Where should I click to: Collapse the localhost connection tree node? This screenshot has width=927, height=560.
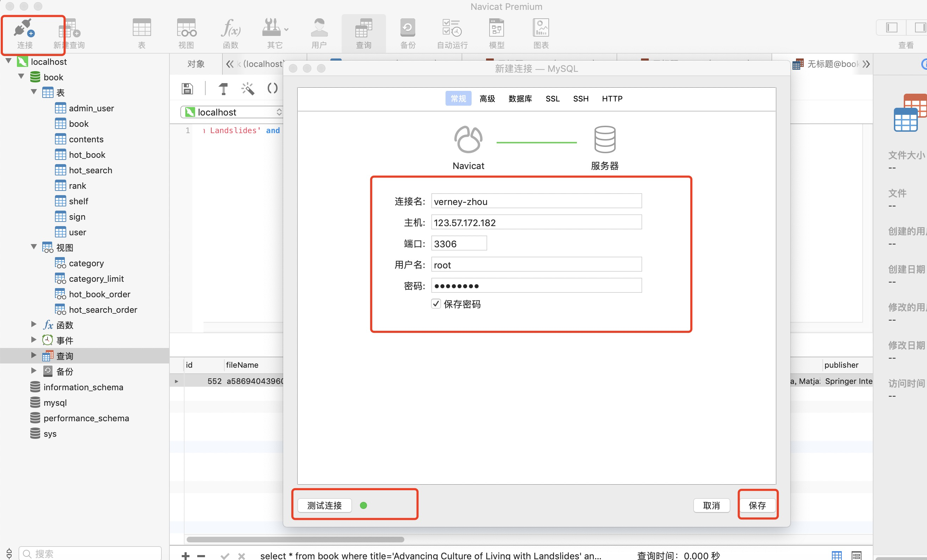coord(9,61)
